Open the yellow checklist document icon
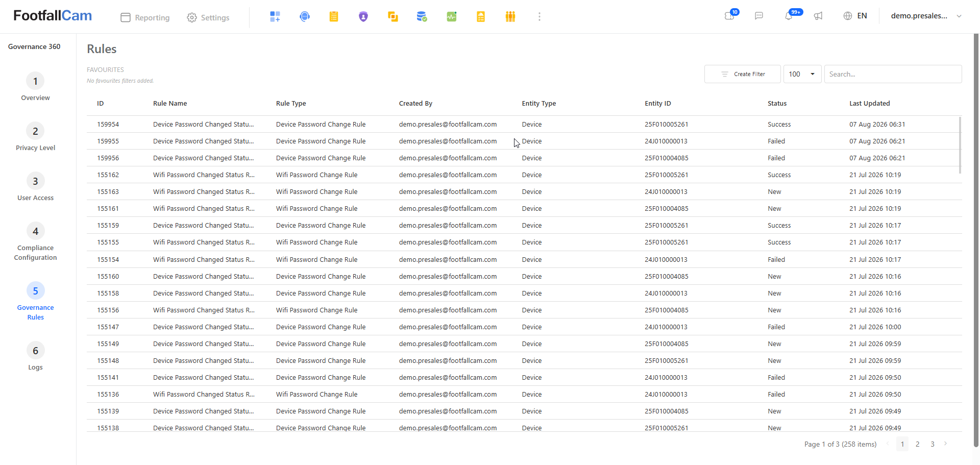Screen dimensions: 980x465 (x=481, y=17)
